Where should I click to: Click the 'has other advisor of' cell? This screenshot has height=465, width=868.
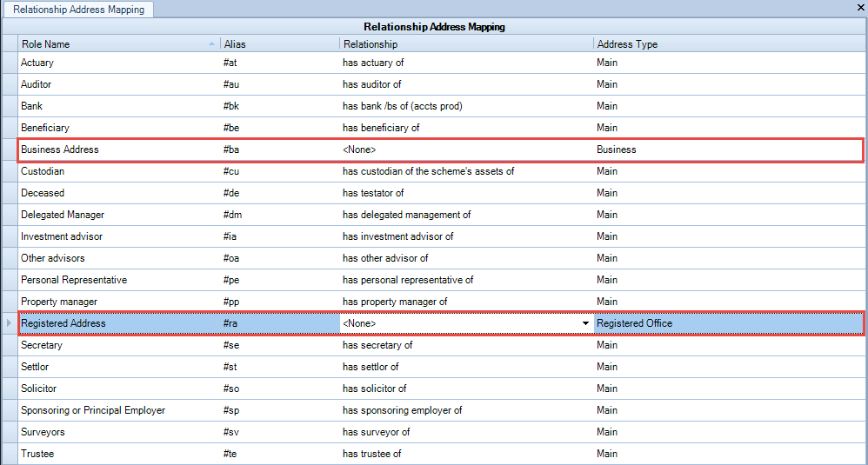466,258
